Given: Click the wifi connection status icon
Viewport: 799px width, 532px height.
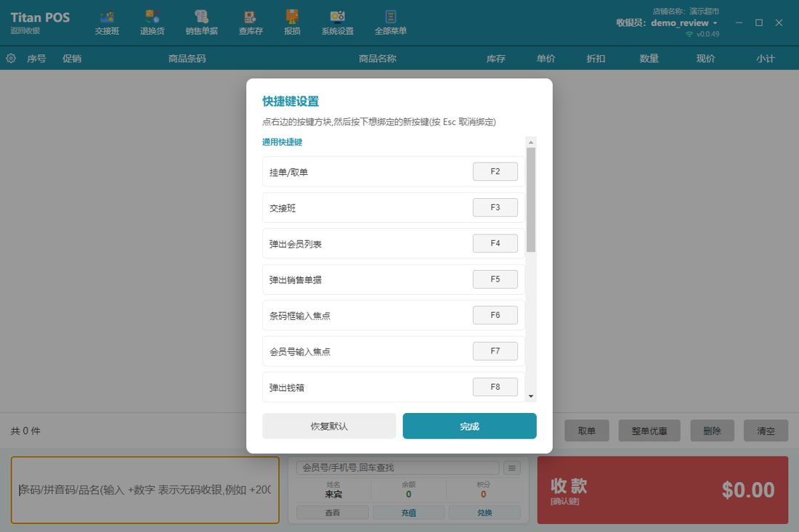Looking at the screenshot, I should pyautogui.click(x=689, y=34).
